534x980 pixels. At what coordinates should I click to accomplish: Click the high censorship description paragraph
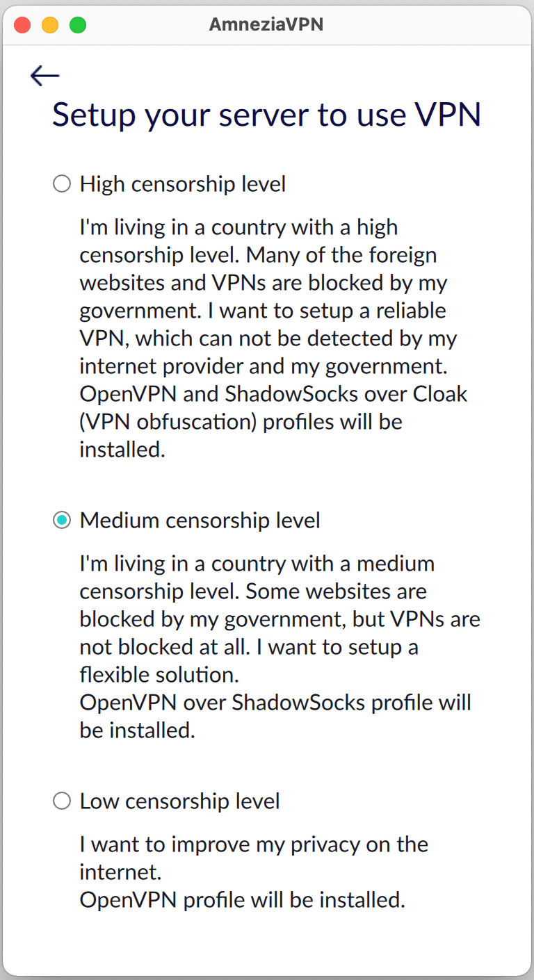pos(271,338)
